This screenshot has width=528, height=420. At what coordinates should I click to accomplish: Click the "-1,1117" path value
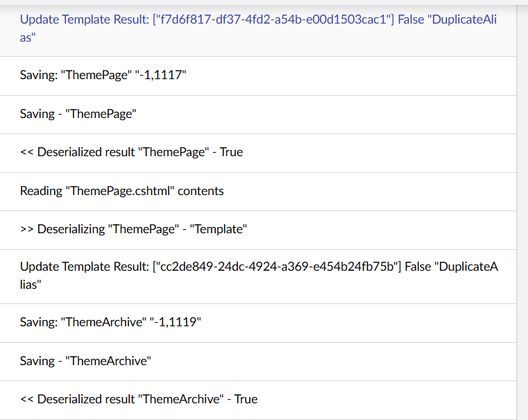click(161, 76)
